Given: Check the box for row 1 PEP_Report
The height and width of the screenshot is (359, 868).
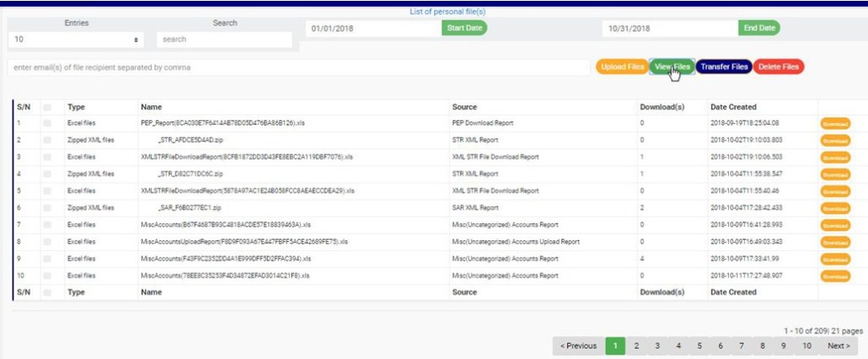Looking at the screenshot, I should [x=47, y=124].
